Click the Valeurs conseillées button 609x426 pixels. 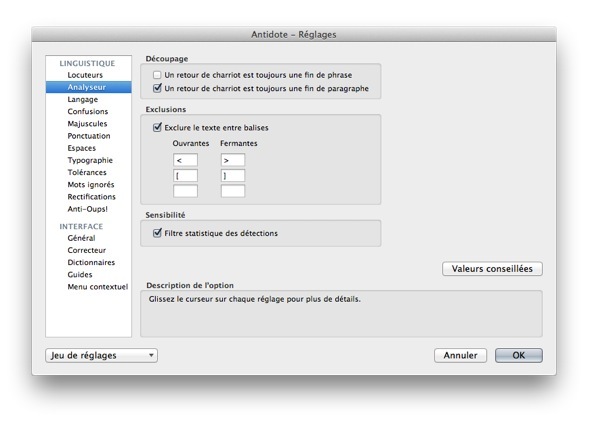tap(492, 269)
